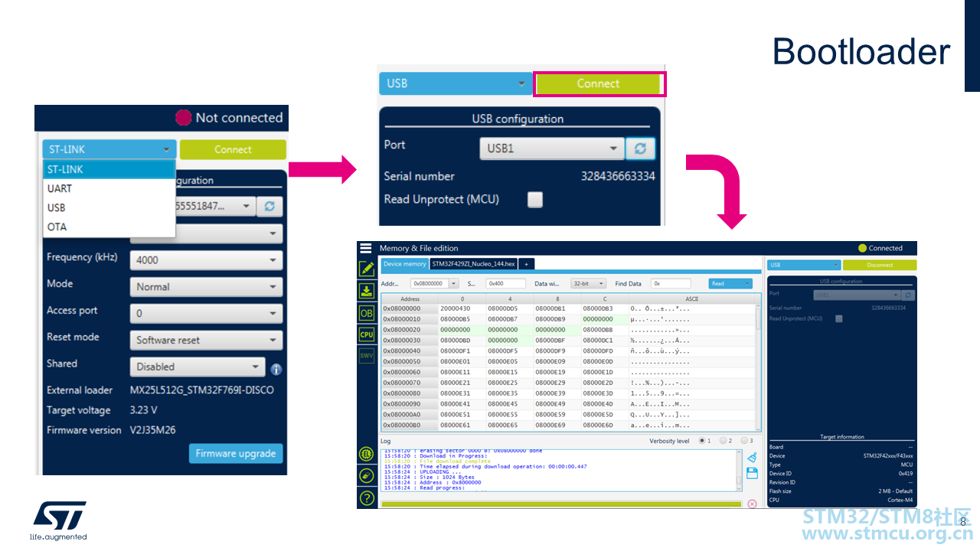Open the Data width 32-bit dropdown

pyautogui.click(x=588, y=283)
